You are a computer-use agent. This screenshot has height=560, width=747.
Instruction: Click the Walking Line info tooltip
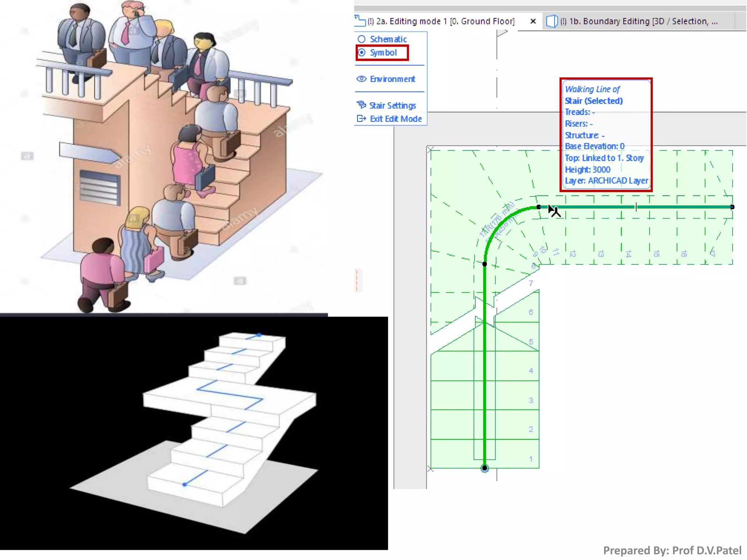[x=606, y=135]
